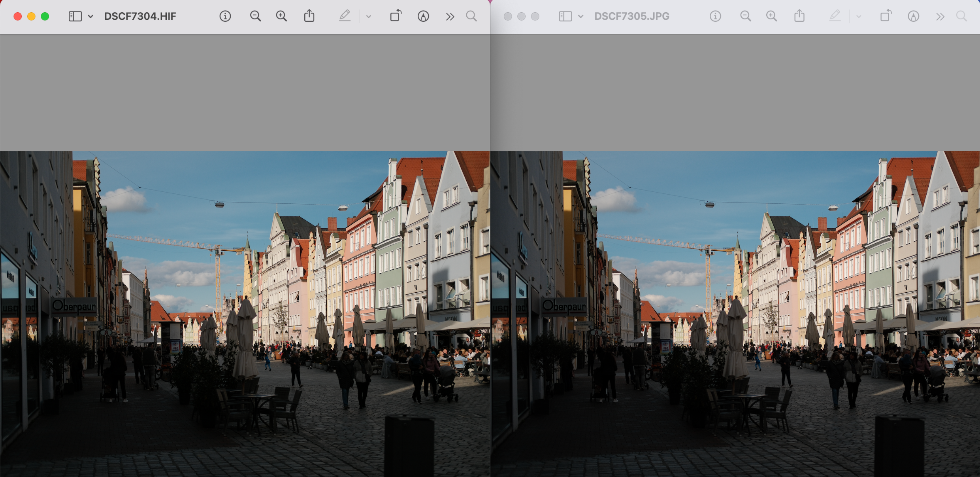This screenshot has width=980, height=477.
Task: Open the Inspector in the DSCF7305.JPG window
Action: [x=715, y=16]
